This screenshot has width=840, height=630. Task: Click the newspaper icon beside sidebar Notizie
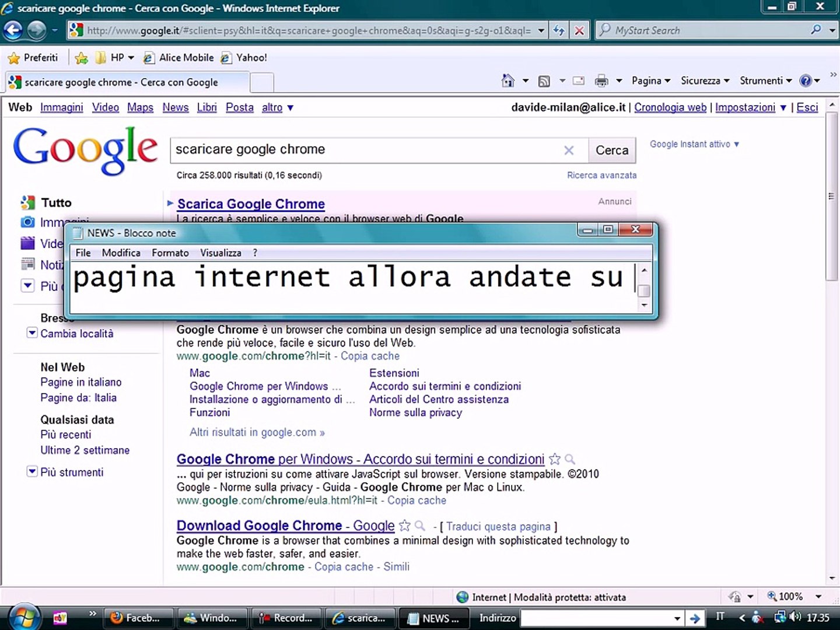pos(27,264)
